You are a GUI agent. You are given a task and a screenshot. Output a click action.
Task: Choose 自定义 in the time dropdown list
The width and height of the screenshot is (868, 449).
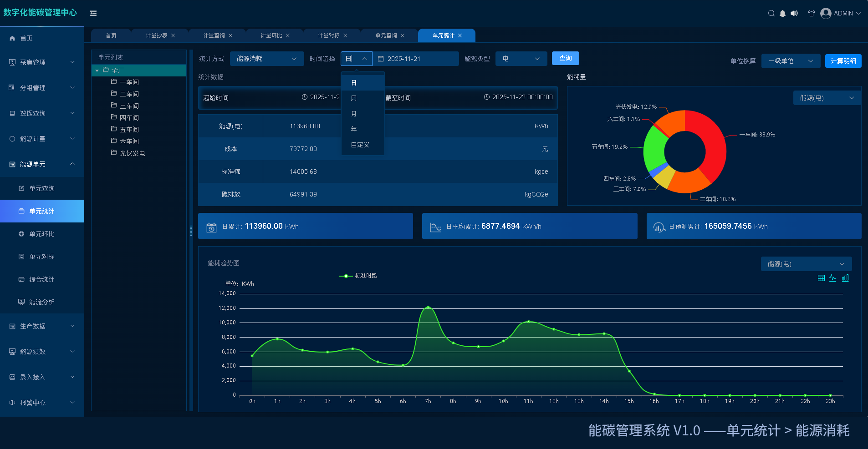pyautogui.click(x=363, y=145)
